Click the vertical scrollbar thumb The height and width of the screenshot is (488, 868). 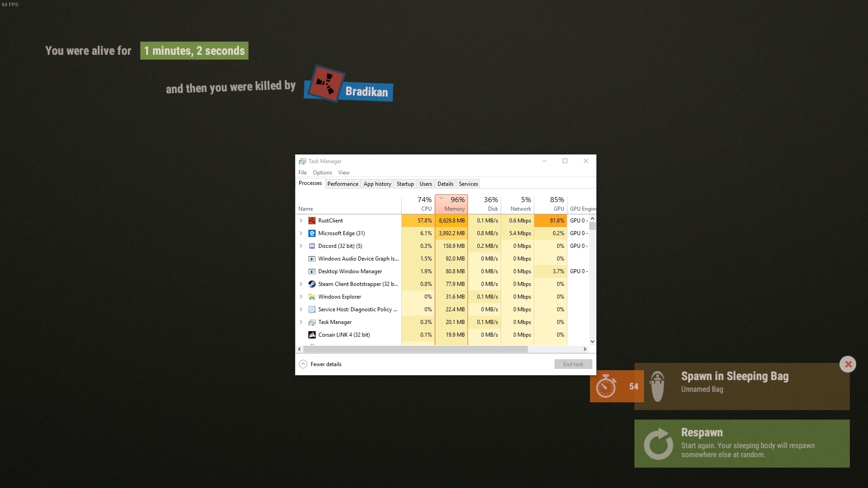point(592,226)
